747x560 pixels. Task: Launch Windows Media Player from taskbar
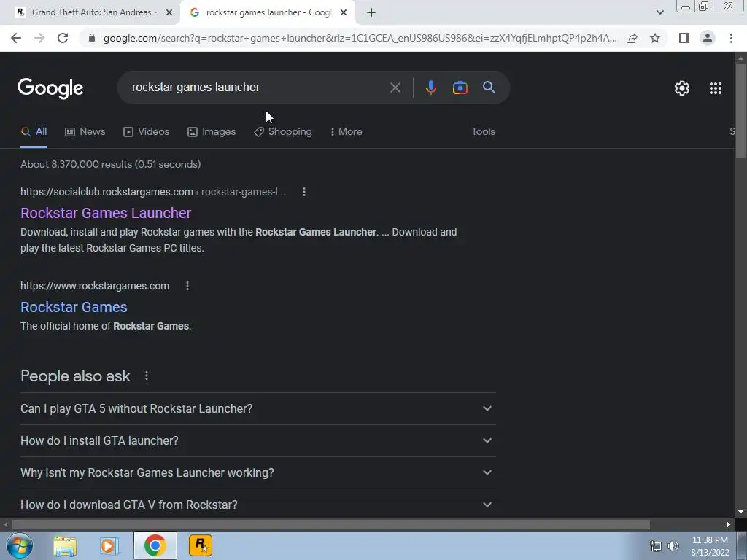click(x=109, y=546)
